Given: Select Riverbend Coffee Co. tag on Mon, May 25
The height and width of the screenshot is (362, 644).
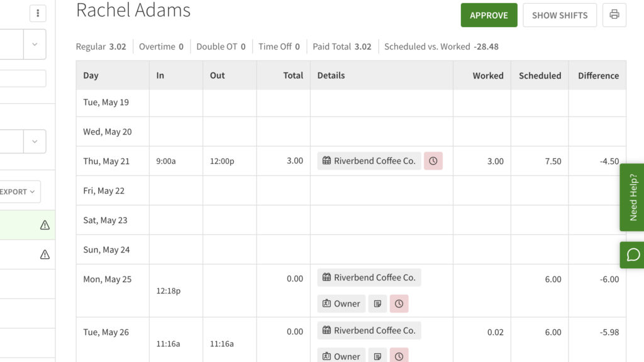Looking at the screenshot, I should (369, 277).
